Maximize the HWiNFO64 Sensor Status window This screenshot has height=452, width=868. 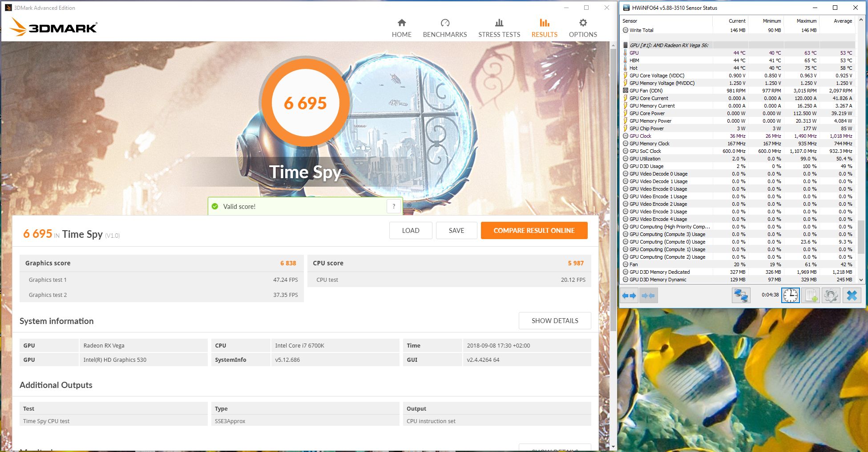(835, 8)
